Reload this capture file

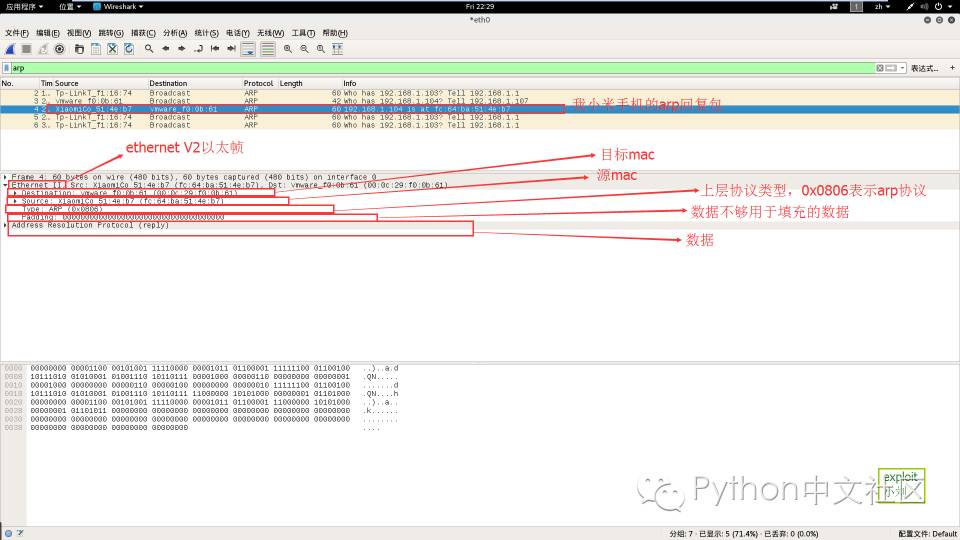pyautogui.click(x=129, y=49)
